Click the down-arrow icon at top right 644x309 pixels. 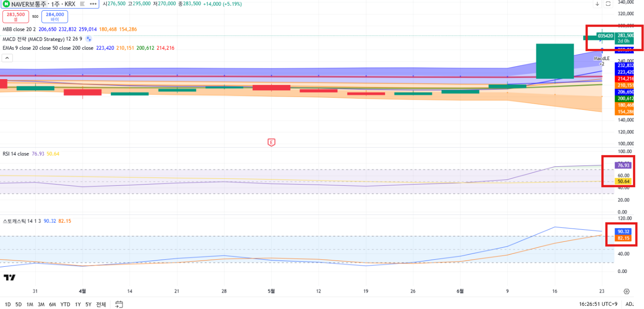597,4
